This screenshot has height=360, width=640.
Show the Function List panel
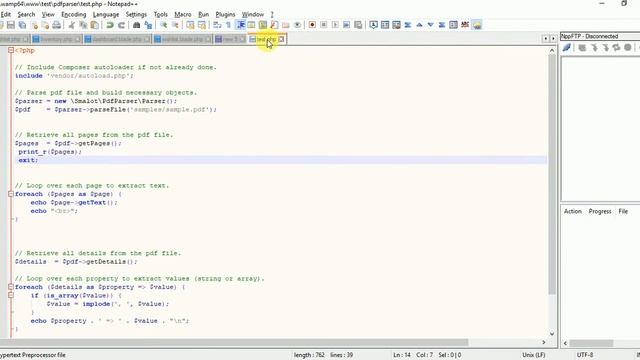(x=274, y=25)
